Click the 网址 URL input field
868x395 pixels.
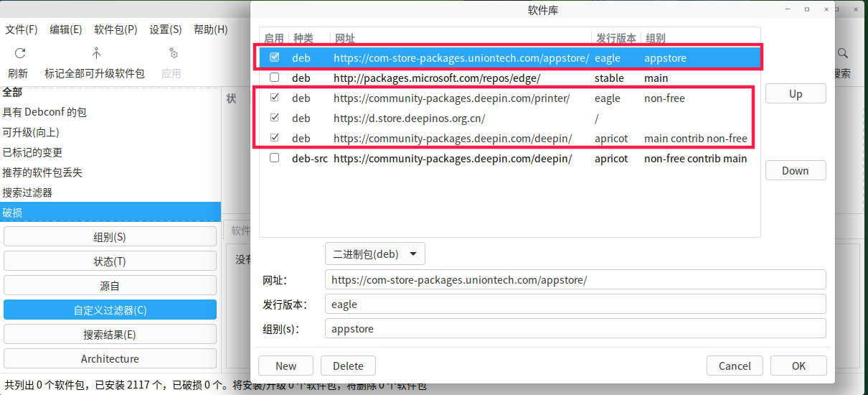[x=575, y=279]
